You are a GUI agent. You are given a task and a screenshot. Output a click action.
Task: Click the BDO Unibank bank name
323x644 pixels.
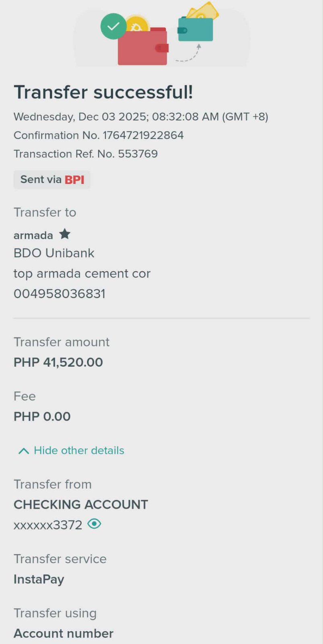pos(54,253)
